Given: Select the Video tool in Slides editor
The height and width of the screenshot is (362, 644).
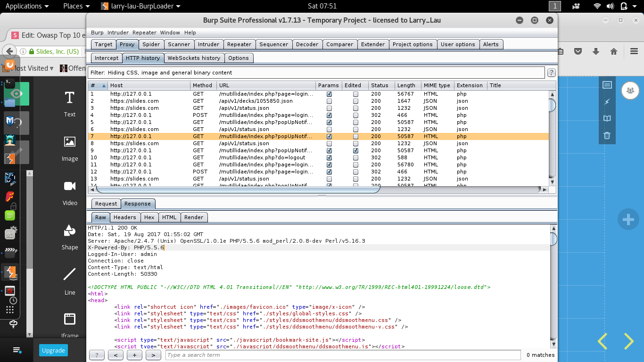Looking at the screenshot, I should 70,193.
